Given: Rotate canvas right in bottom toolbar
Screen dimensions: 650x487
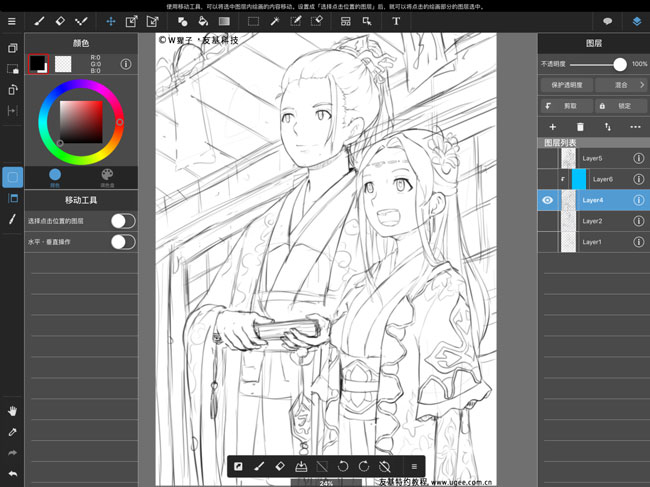Looking at the screenshot, I should (x=364, y=467).
